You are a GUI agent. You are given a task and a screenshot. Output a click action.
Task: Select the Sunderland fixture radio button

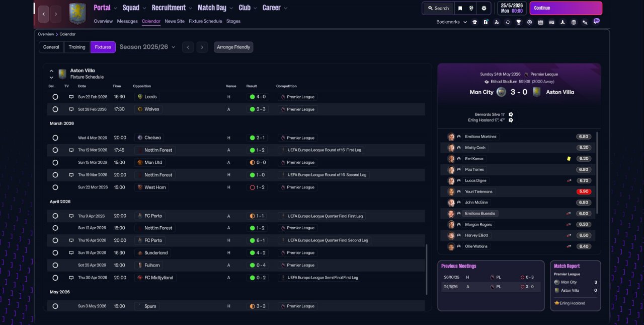pos(55,253)
